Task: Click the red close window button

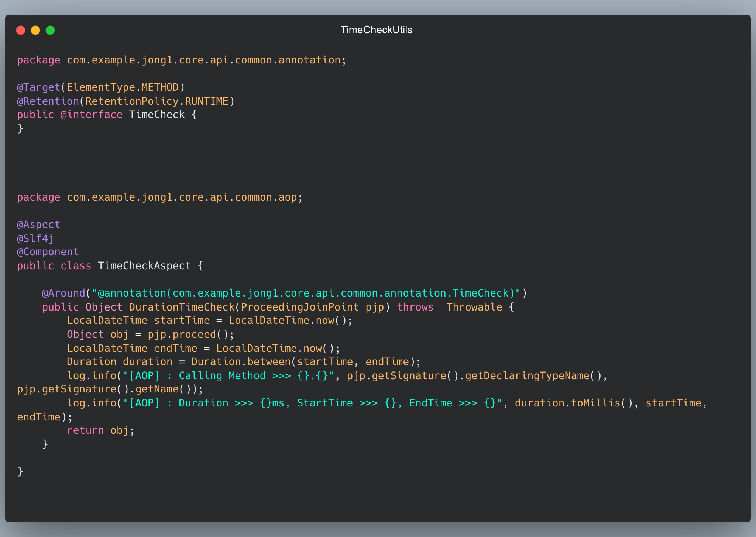Action: 21,30
